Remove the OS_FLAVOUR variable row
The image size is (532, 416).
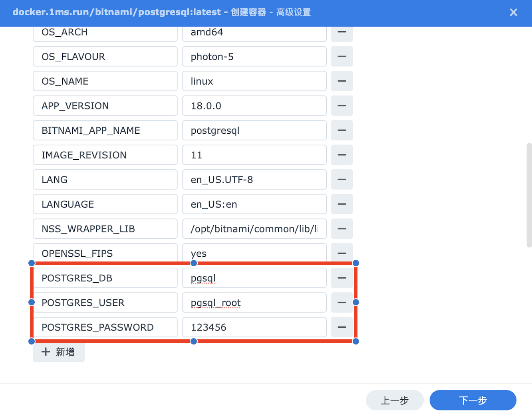[x=341, y=57]
